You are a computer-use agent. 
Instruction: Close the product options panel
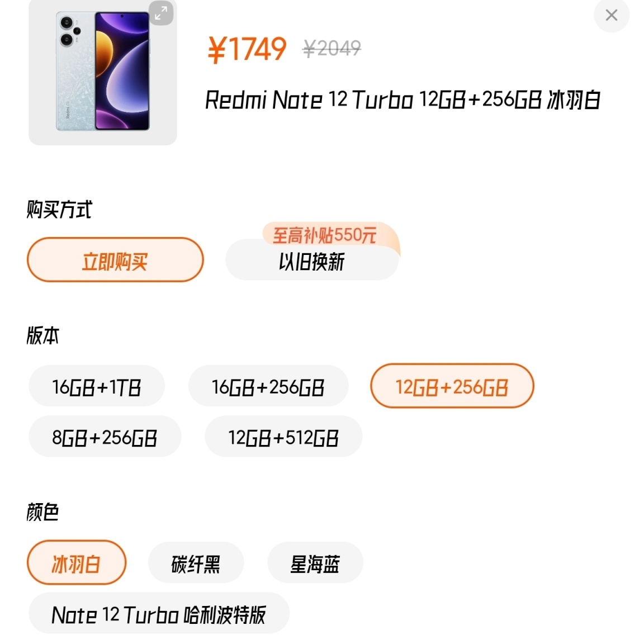pos(611,15)
